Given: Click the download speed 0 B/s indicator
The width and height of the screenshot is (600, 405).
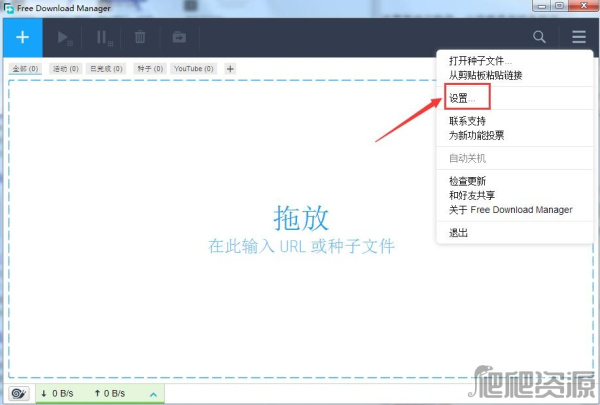Looking at the screenshot, I should pos(57,393).
